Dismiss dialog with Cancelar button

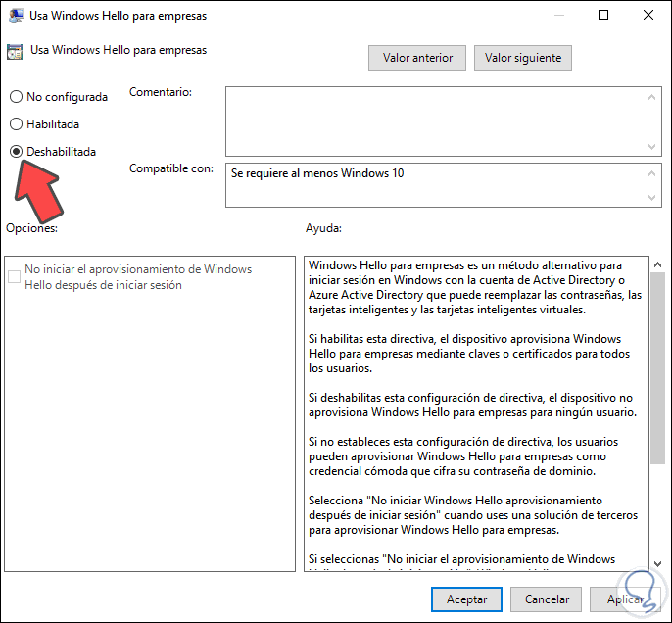coord(547,599)
